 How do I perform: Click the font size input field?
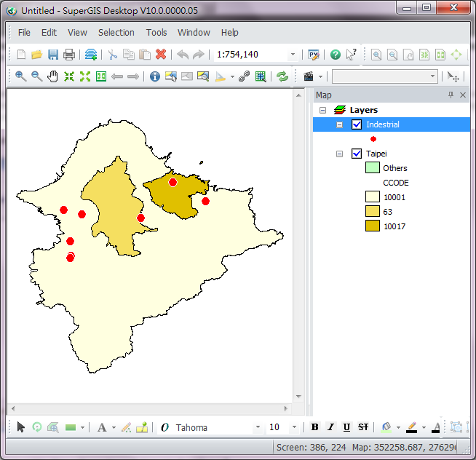(x=277, y=427)
